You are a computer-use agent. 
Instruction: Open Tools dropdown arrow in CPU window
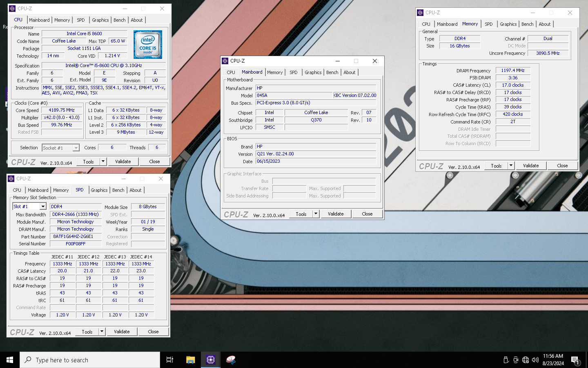(x=103, y=162)
